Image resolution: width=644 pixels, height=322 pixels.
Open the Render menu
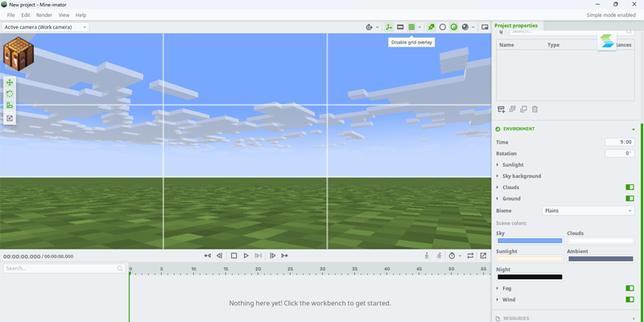(44, 14)
